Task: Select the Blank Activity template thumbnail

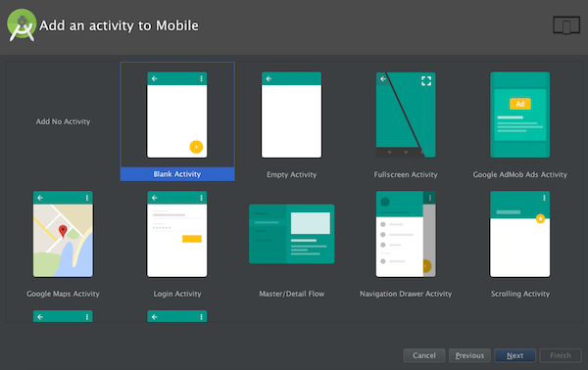Action: (177, 115)
